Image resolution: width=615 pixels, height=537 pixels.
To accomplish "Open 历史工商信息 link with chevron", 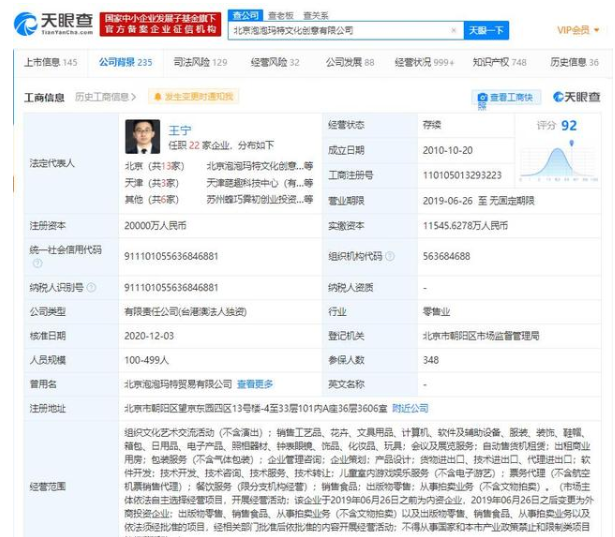I will point(106,97).
